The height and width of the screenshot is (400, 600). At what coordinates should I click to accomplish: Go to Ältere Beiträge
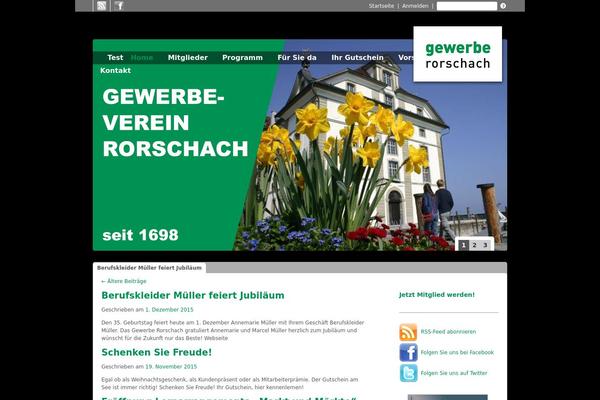(x=124, y=281)
